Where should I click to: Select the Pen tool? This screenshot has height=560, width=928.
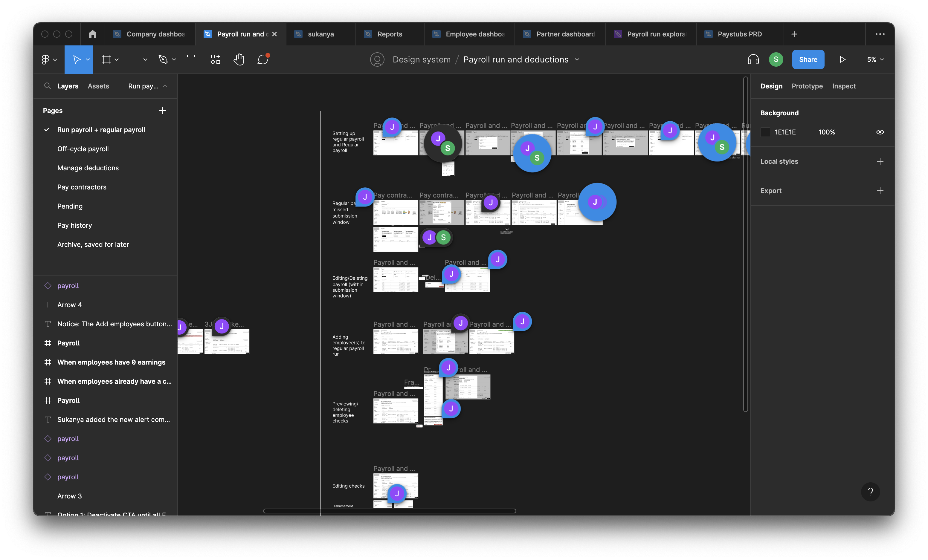click(163, 59)
